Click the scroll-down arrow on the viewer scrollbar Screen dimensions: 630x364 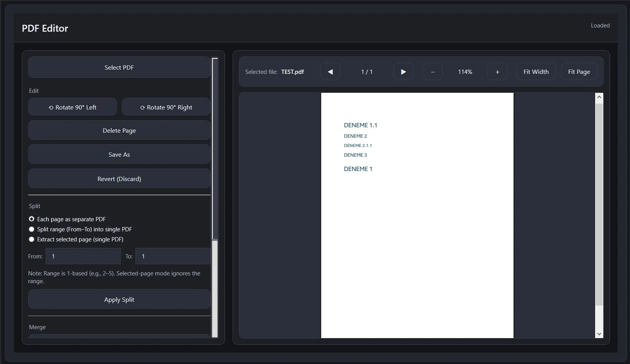point(599,334)
